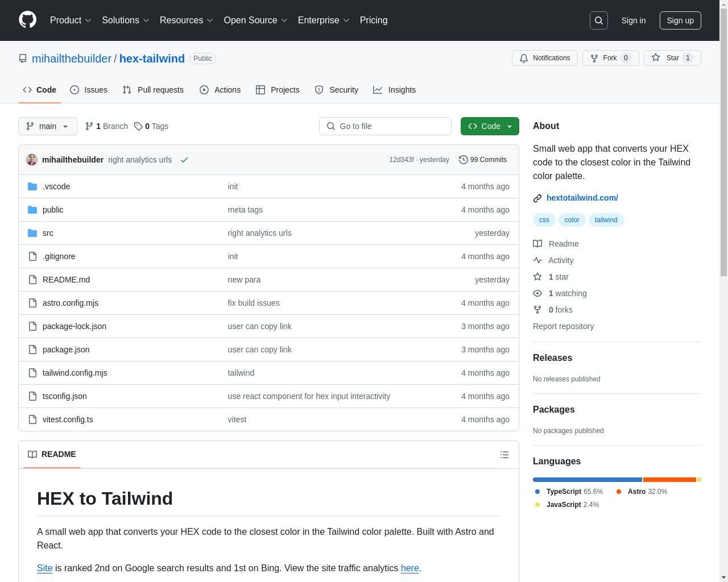
Task: Click the branch icon beside 1 Branch
Action: 89,126
